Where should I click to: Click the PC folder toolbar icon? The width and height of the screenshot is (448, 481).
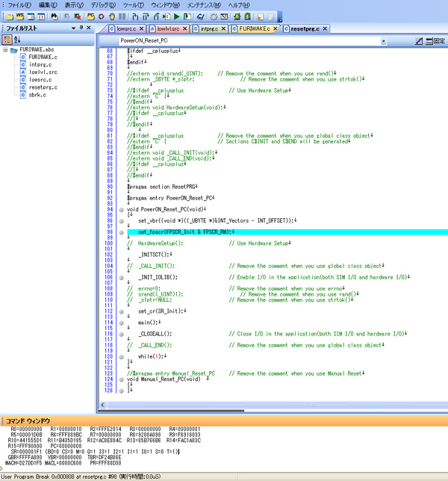coord(91,16)
